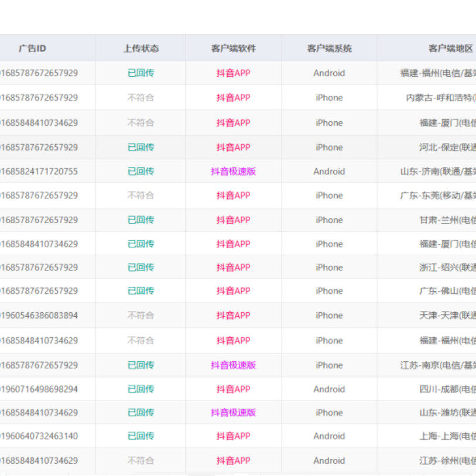
Task: Click 不符合 status in the 江苏-徐州 row
Action: pos(141,461)
